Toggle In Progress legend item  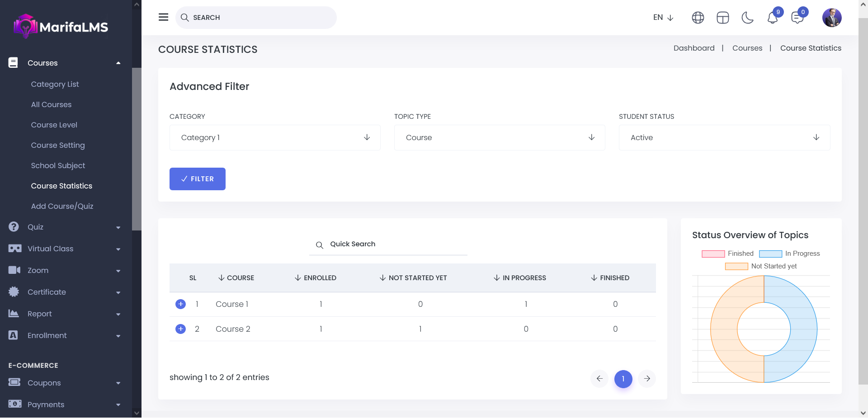pos(789,254)
